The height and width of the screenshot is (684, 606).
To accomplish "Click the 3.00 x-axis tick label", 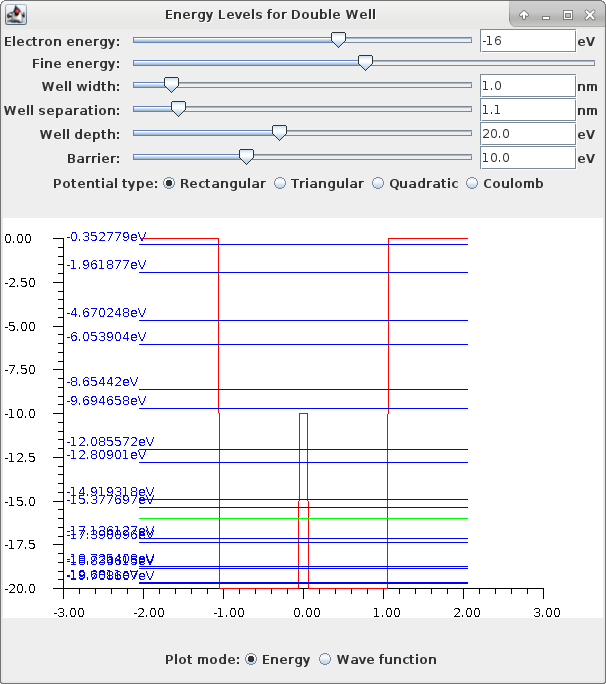I will [x=547, y=612].
